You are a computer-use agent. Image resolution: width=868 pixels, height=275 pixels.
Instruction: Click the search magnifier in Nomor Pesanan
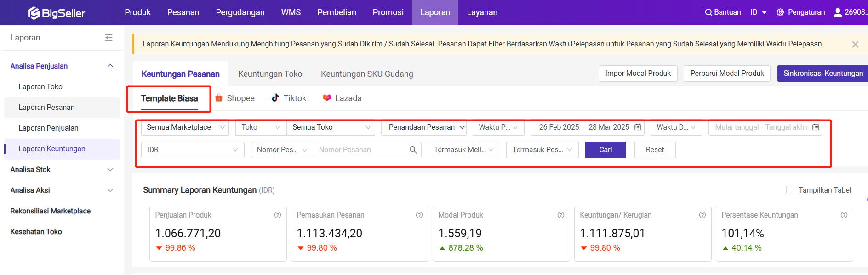tap(413, 150)
